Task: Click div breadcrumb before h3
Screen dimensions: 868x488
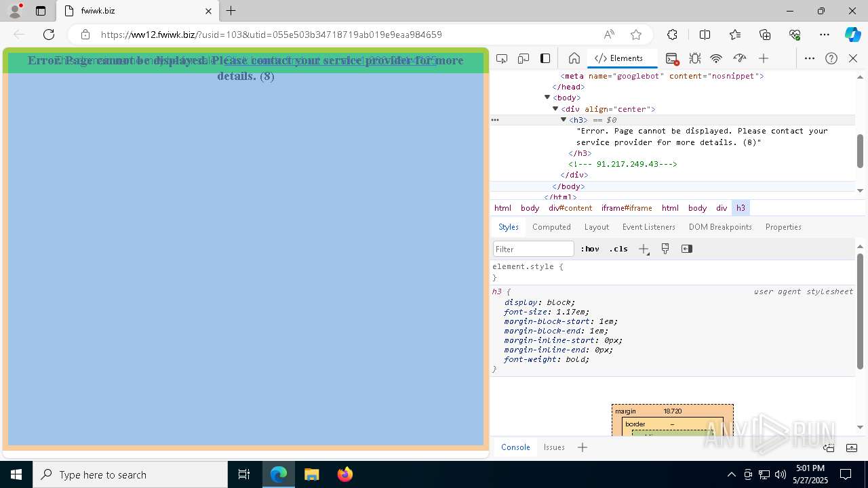Action: coord(722,208)
